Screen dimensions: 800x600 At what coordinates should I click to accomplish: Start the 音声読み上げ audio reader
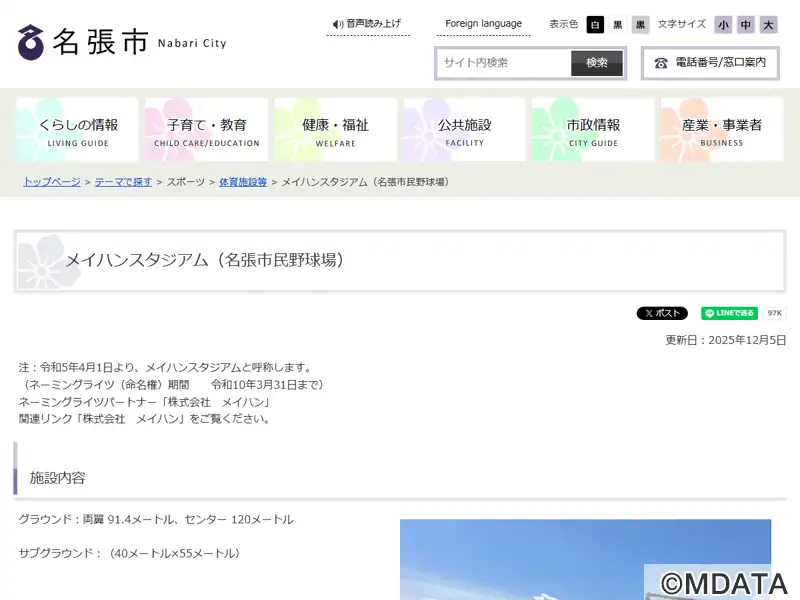(367, 24)
